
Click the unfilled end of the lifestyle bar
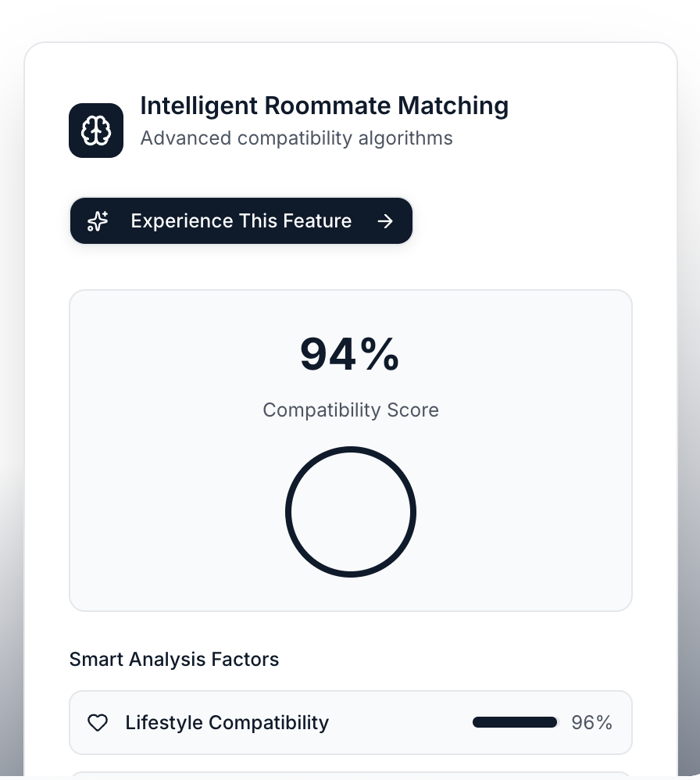click(x=559, y=723)
